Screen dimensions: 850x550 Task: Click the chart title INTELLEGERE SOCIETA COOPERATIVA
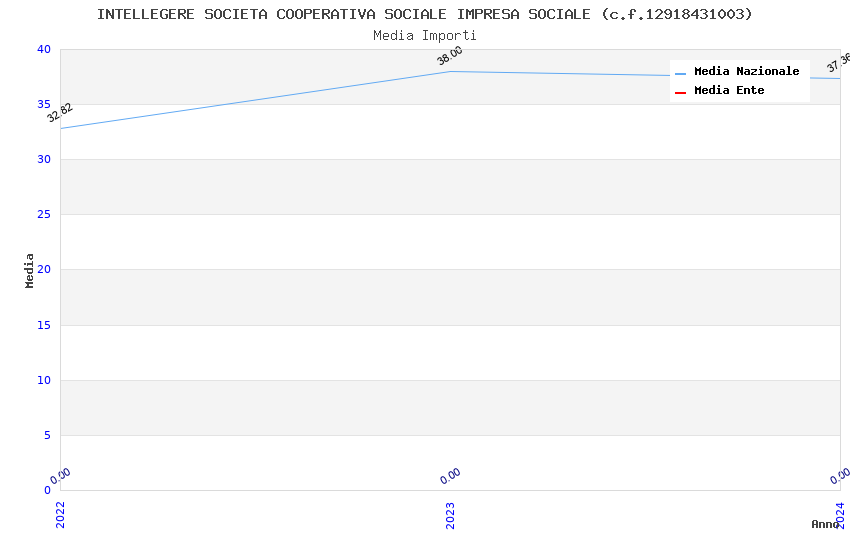424,14
